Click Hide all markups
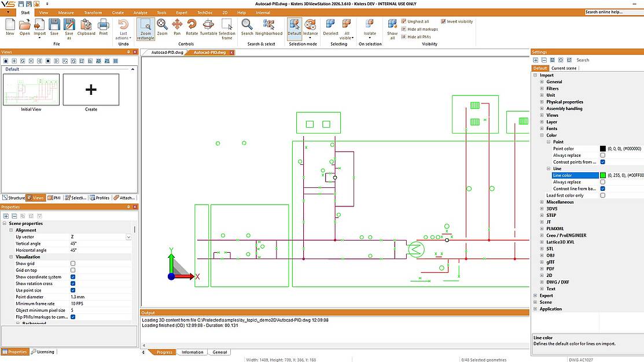The width and height of the screenshot is (644, 362). [419, 29]
